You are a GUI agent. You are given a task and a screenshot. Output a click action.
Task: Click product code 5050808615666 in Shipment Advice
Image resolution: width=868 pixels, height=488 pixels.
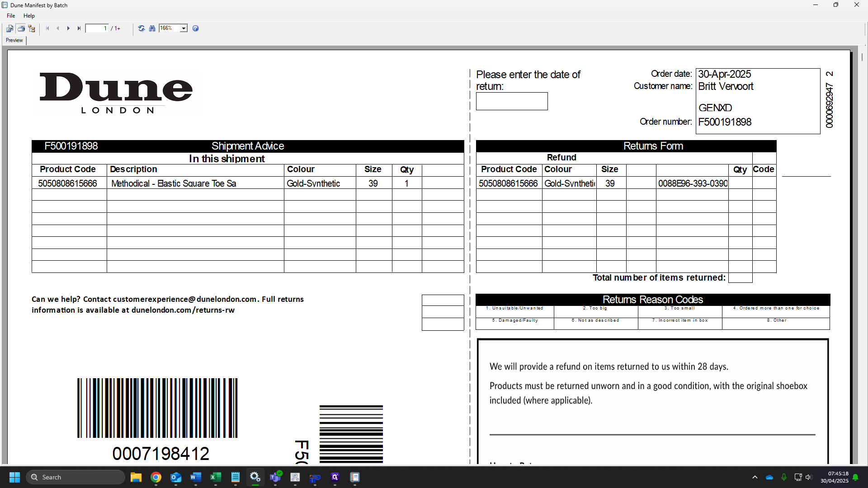(67, 183)
